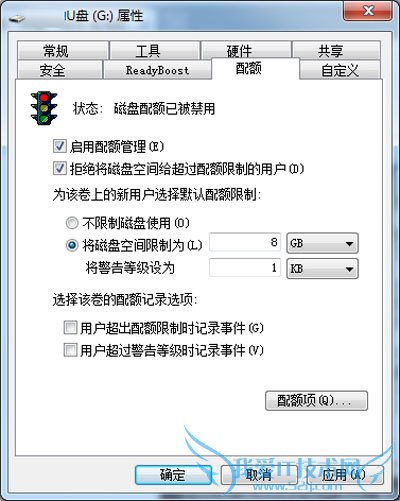Toggle 拒绝将磁盘空间给超过配额限制的用户 checkbox
Viewport: 400px width, 501px height.
[60, 168]
